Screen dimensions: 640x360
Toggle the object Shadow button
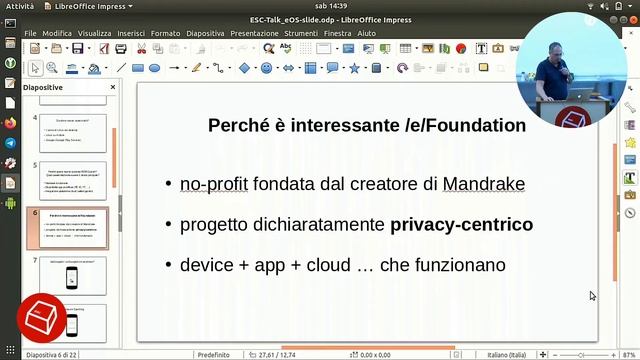pyautogui.click(x=484, y=67)
